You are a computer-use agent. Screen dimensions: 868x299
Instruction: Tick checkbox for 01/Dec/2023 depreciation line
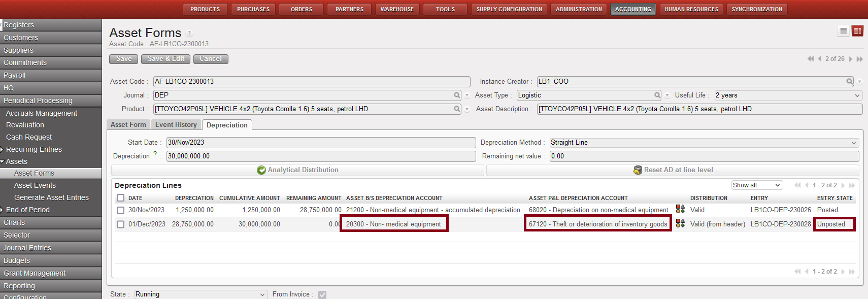120,224
